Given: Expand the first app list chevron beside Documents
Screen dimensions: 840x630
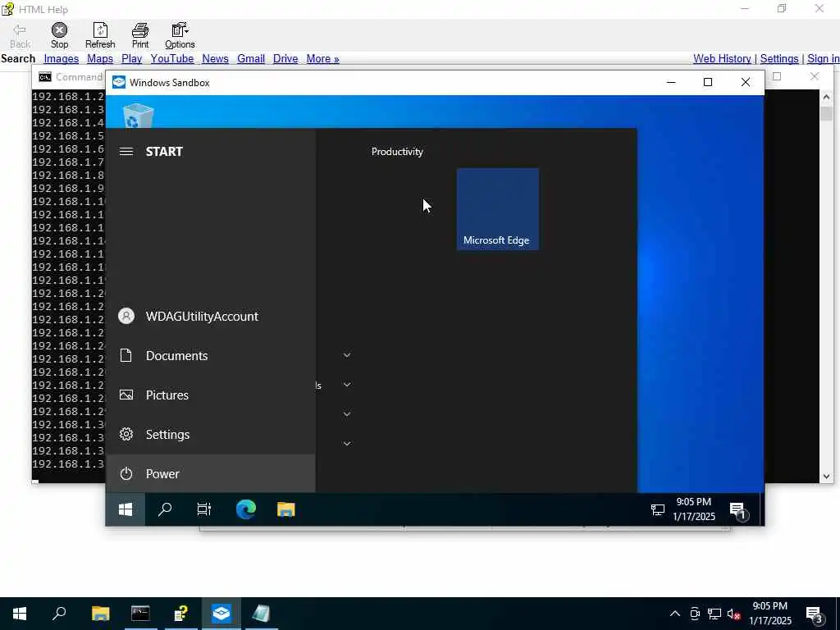Looking at the screenshot, I should click(x=347, y=355).
